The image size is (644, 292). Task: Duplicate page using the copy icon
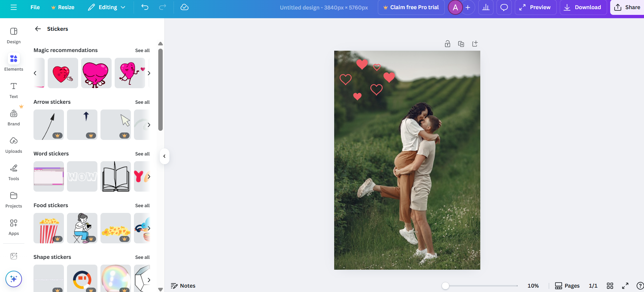pos(461,44)
